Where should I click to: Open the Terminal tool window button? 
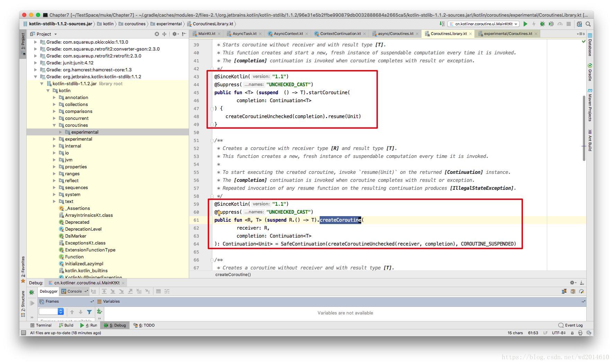[x=41, y=325]
